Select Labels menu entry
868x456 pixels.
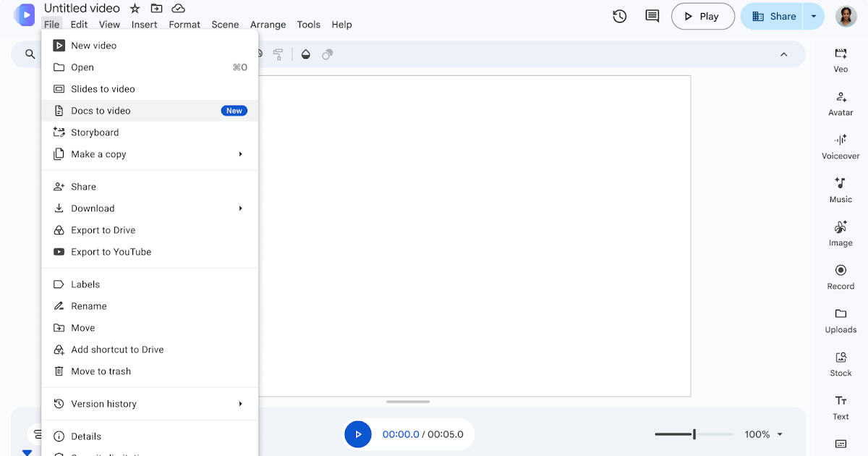150,284
